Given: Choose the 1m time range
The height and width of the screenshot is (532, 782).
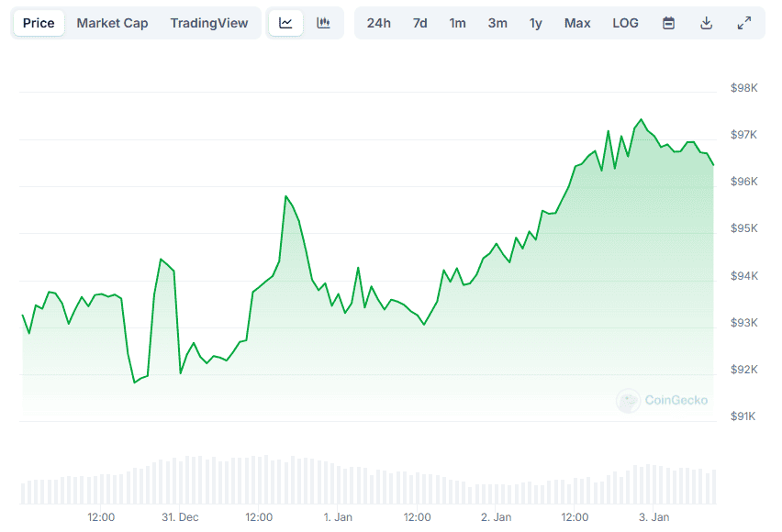Looking at the screenshot, I should click(x=457, y=23).
